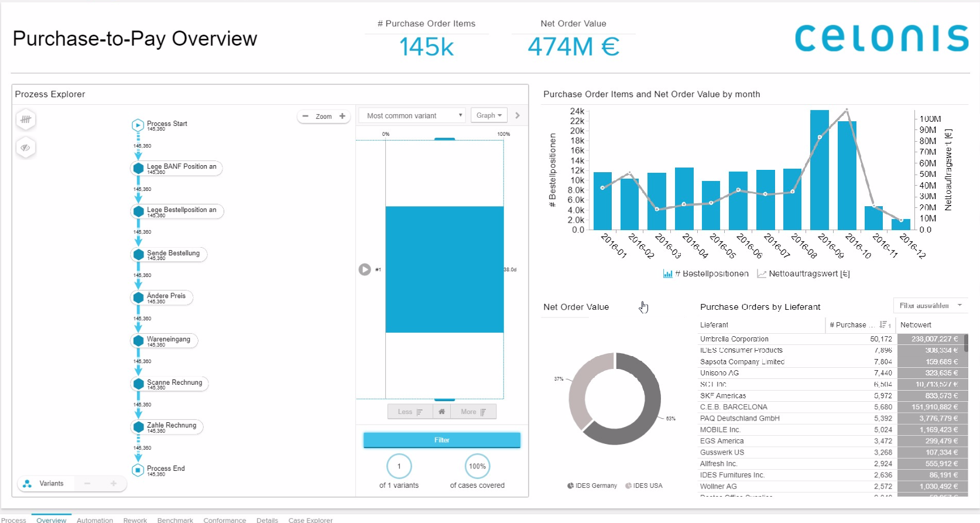Select the Ändere Preis hexagon node
Image resolution: width=980 pixels, height=523 pixels.
tap(138, 298)
